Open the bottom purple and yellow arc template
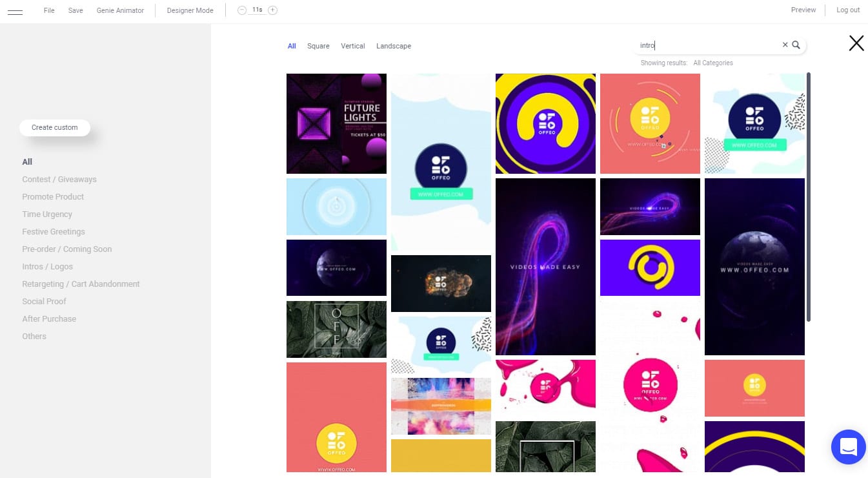The height and width of the screenshot is (478, 868). click(754, 447)
